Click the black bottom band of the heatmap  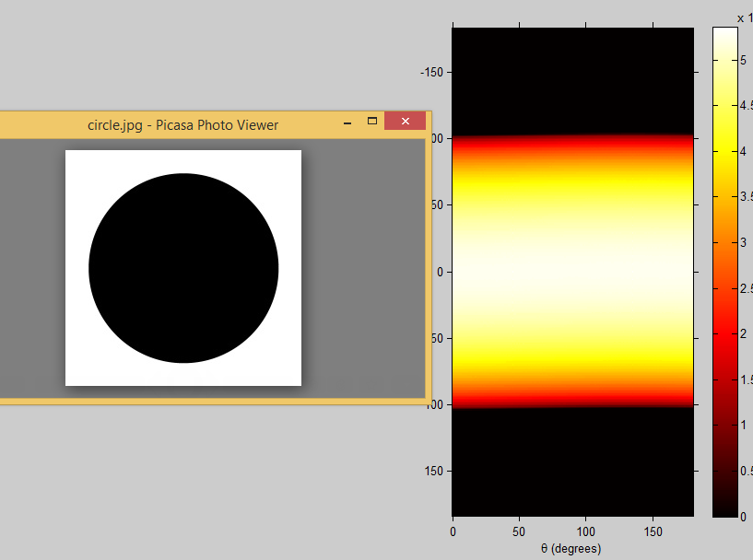572,461
